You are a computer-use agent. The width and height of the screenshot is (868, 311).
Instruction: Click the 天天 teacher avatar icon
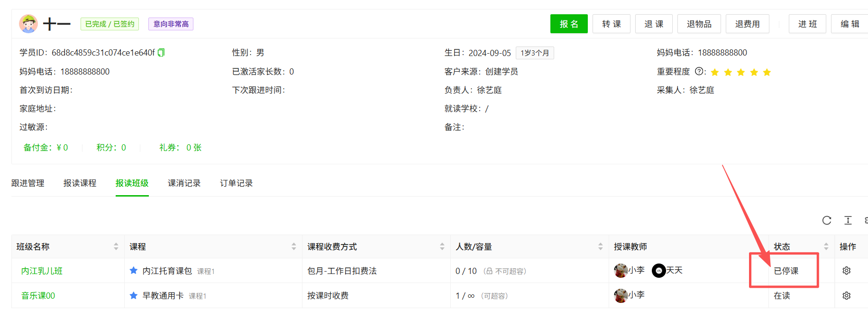tap(658, 271)
